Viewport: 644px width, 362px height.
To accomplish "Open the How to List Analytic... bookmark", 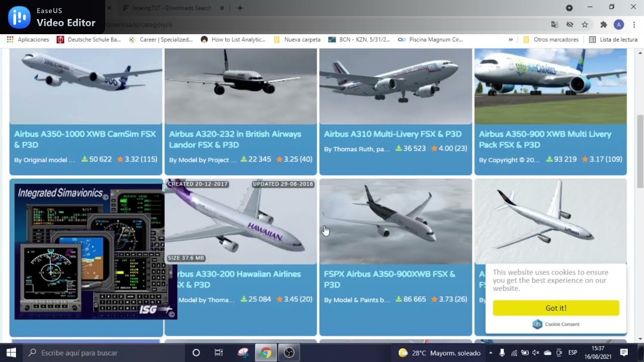I will click(x=233, y=40).
